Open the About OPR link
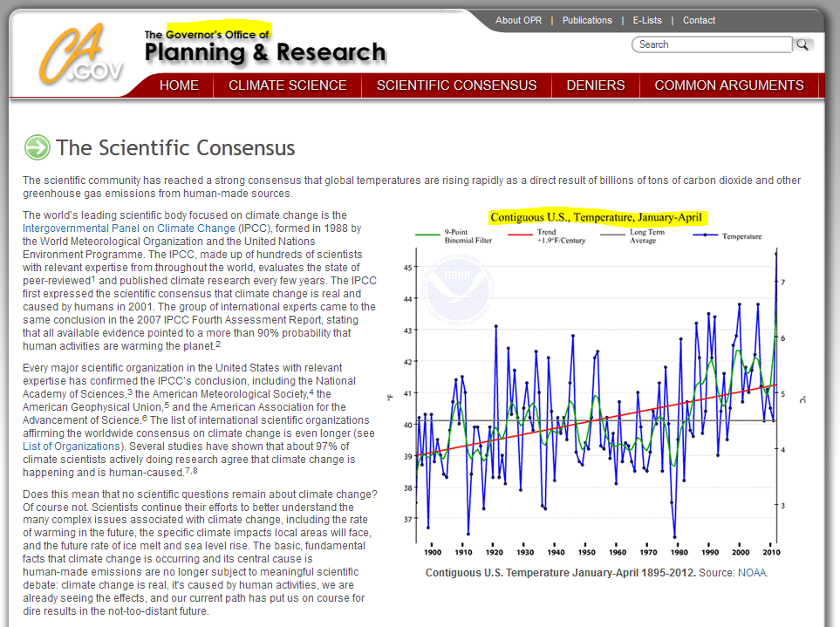Viewport: 840px width, 627px height. coord(519,20)
